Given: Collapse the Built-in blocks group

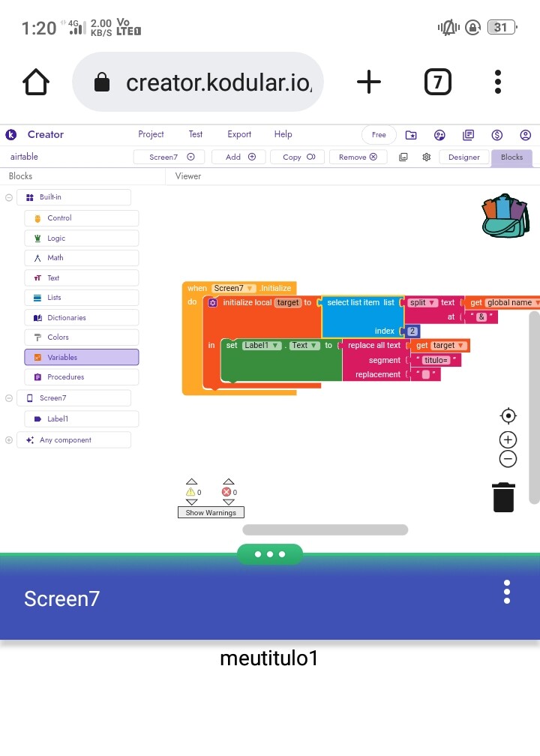Looking at the screenshot, I should click(9, 197).
